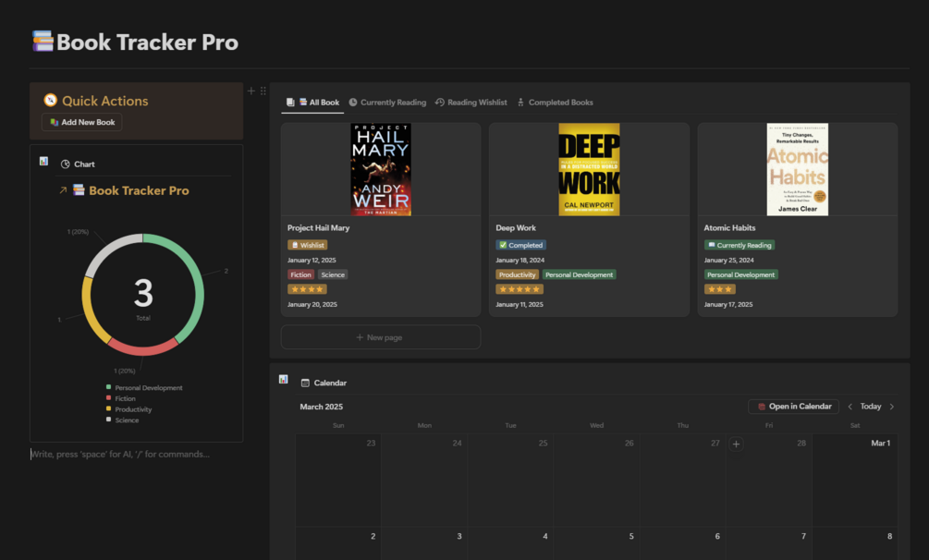Click the January 25, 2024 date
The image size is (929, 560).
(728, 261)
